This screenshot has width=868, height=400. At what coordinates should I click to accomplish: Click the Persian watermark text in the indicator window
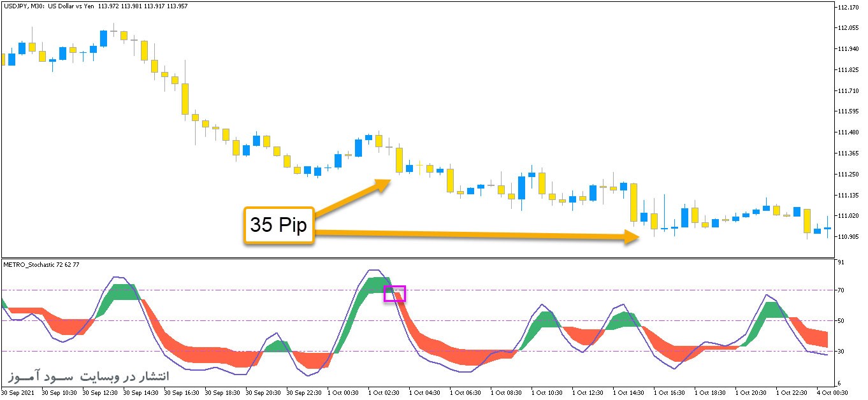pyautogui.click(x=89, y=376)
